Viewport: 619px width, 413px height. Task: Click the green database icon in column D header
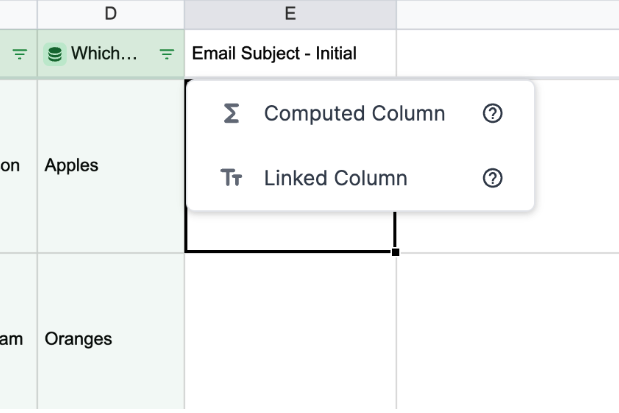point(55,54)
